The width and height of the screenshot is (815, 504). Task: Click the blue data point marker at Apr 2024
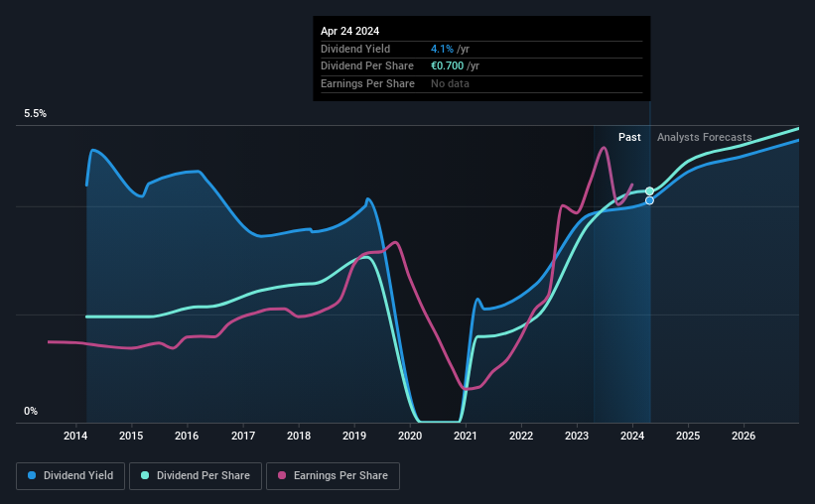pyautogui.click(x=649, y=200)
